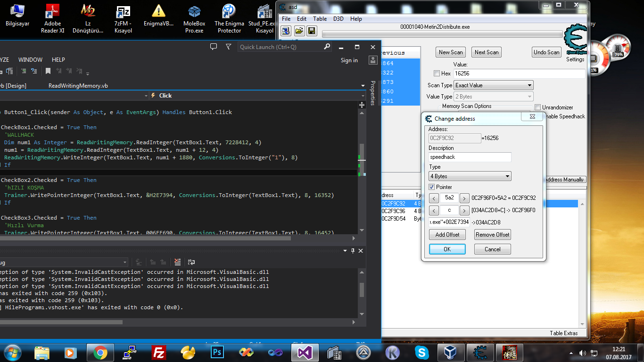Click the Clear All icon in the Output panel
Viewport: 644px width, 362px height.
pos(177,262)
